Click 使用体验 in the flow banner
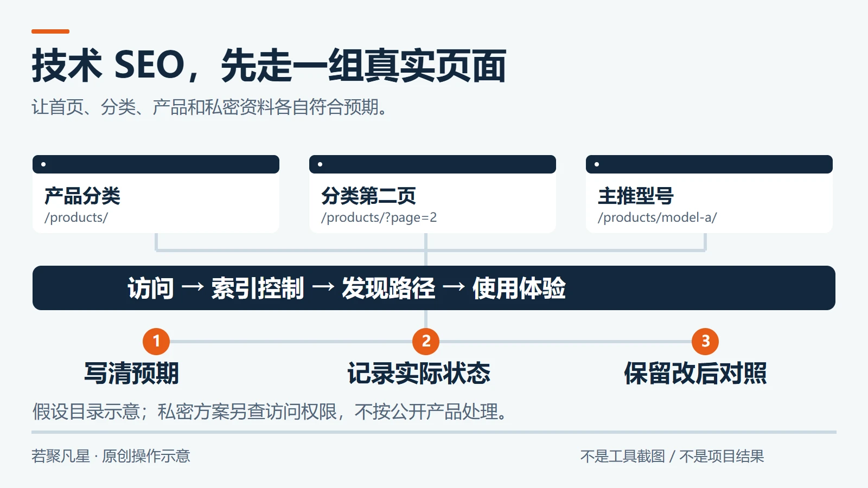 [519, 288]
